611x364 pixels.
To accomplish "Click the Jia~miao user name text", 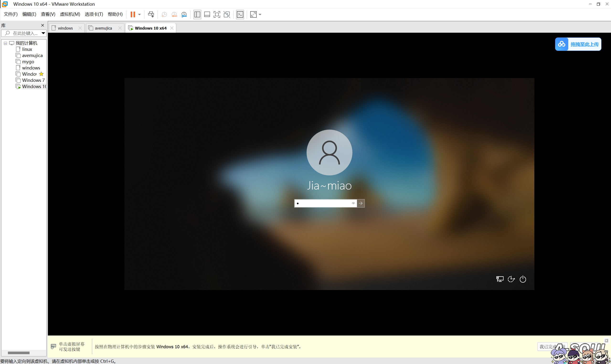I will [x=329, y=186].
